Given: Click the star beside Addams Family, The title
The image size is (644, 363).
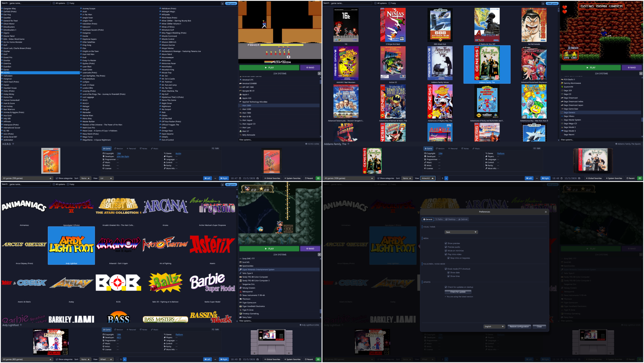Looking at the screenshot, I should pos(348,144).
